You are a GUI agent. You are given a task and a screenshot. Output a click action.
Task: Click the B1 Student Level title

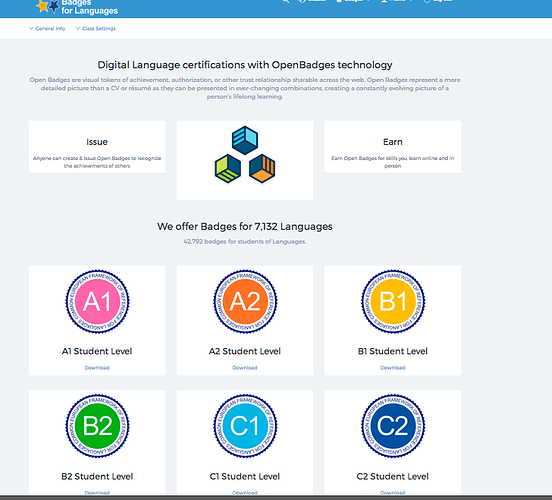[x=393, y=351]
